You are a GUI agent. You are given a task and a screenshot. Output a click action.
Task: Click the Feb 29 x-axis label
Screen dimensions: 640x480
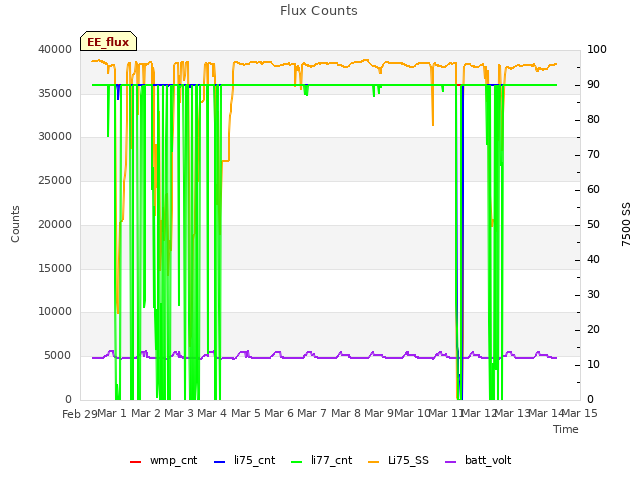click(x=80, y=414)
